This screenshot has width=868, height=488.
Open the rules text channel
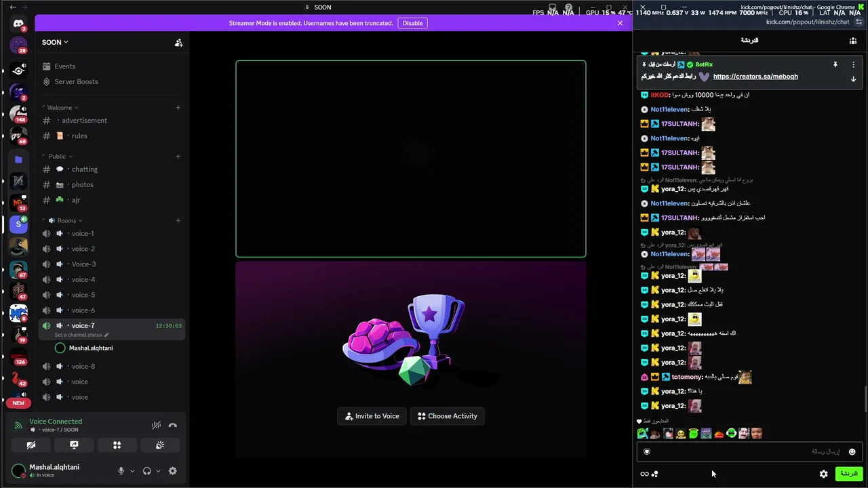111,136
